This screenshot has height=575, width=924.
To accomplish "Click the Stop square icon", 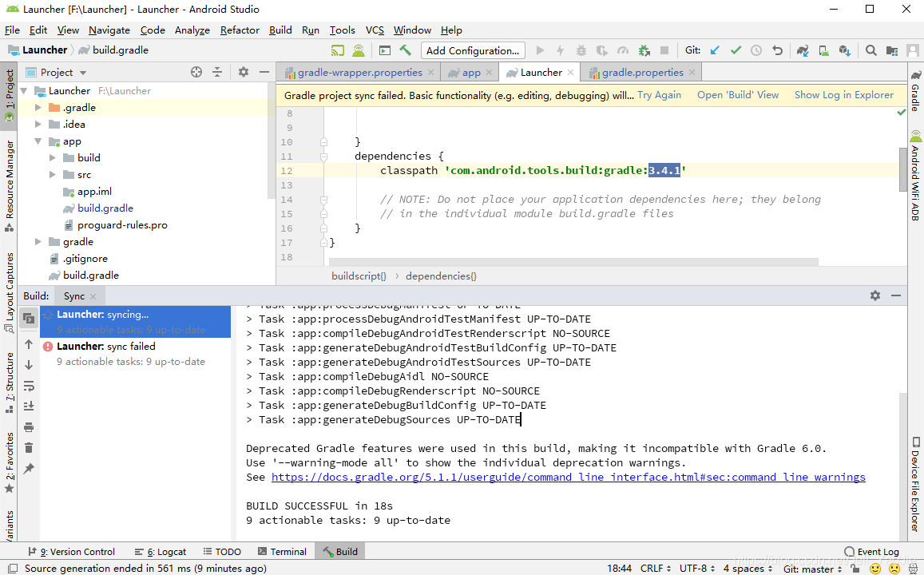I will click(664, 50).
